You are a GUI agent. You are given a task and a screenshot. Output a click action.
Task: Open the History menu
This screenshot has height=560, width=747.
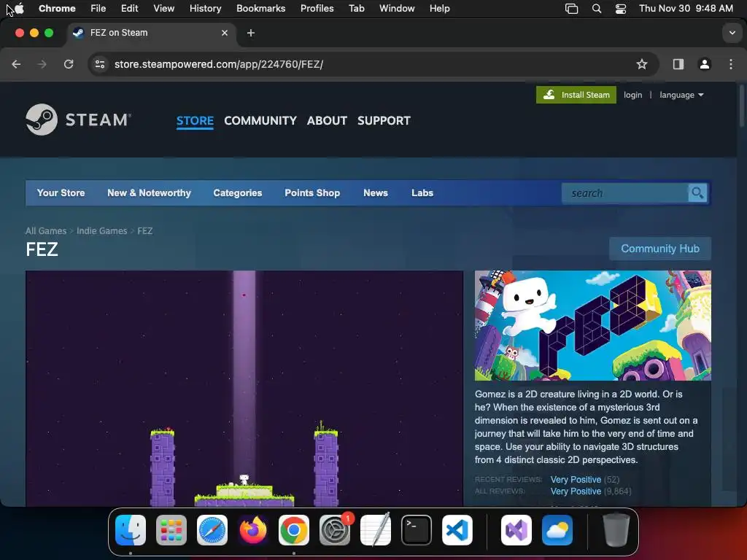pyautogui.click(x=205, y=9)
